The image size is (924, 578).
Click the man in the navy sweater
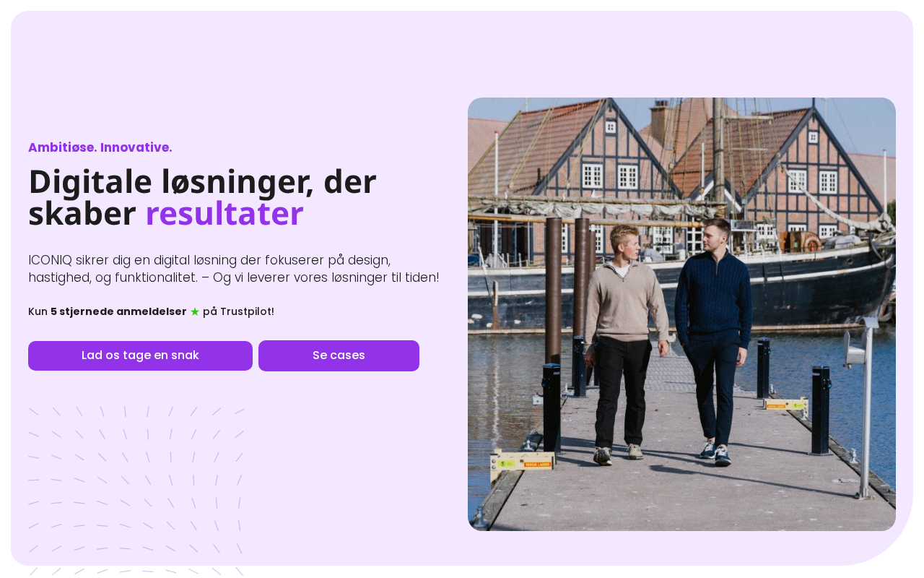pos(713,340)
